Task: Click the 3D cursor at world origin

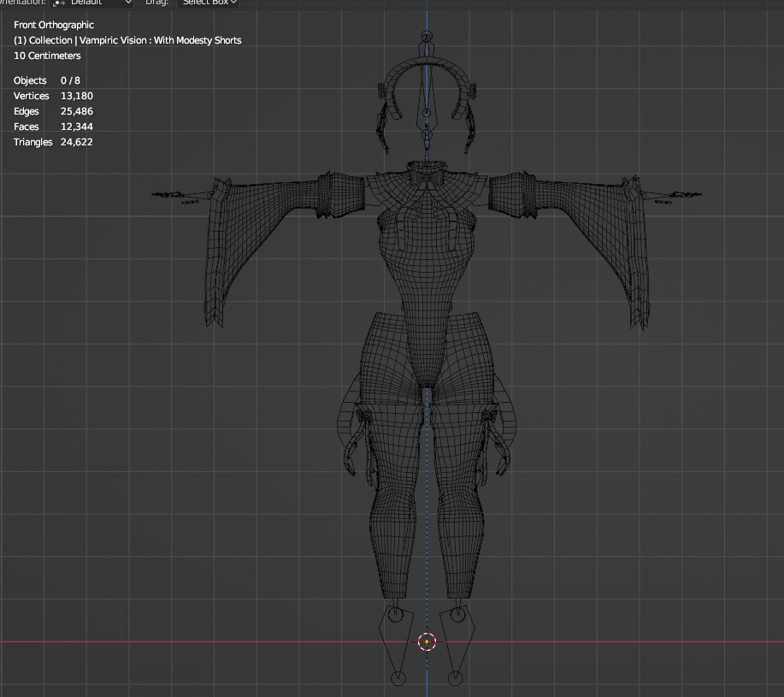Action: pyautogui.click(x=427, y=641)
